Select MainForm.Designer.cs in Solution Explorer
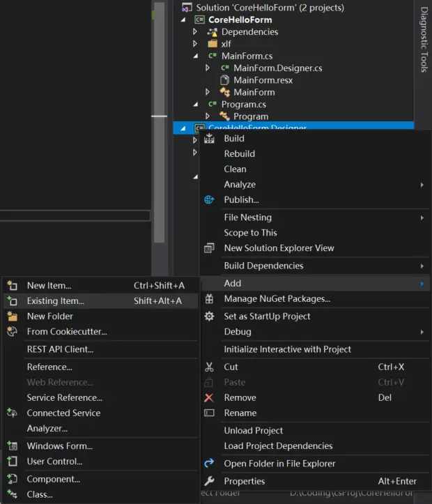432x504 pixels. coord(278,68)
